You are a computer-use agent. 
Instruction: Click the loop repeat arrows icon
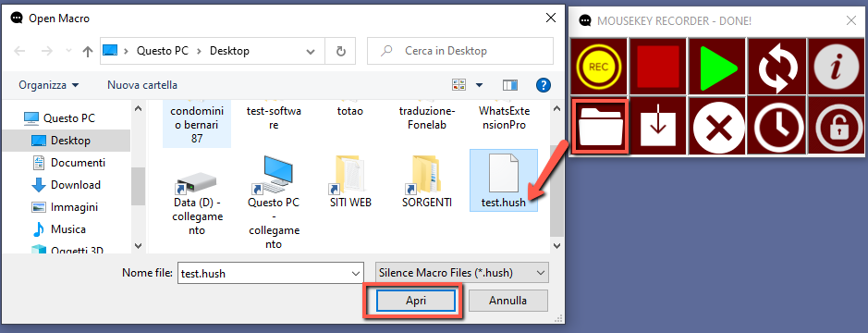click(x=777, y=67)
